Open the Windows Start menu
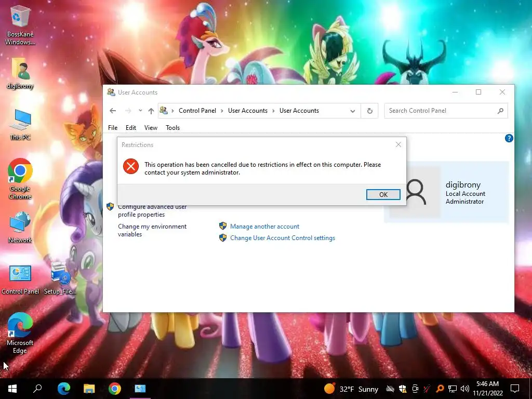The image size is (532, 399). click(x=12, y=389)
